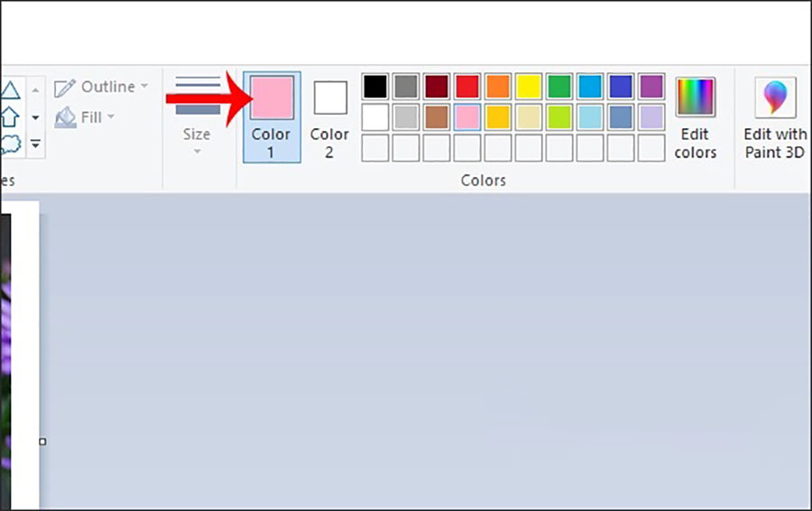Viewport: 812px width, 511px height.
Task: Open Edit with Paint 3D
Action: pos(774,118)
